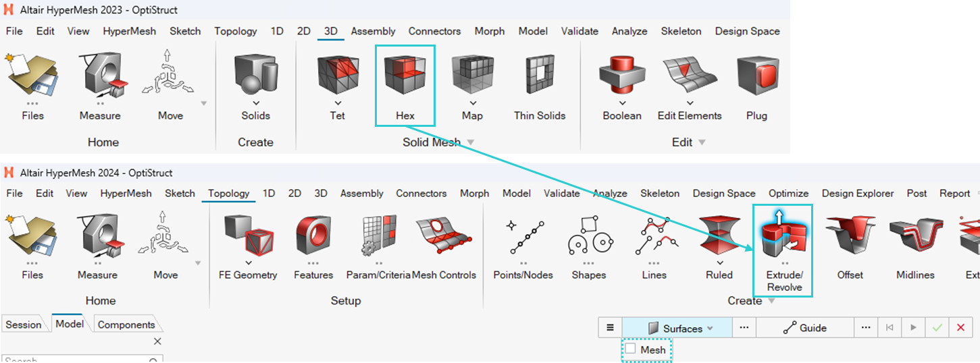Expand Move tool dropdown arrow in HyperMesh 2023
Screen dimensions: 980x363
[x=204, y=103]
